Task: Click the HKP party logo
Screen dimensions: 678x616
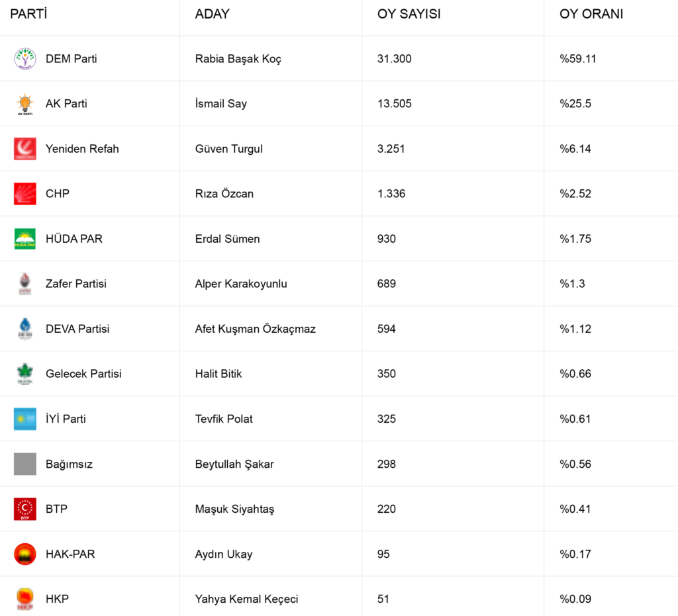Action: (25, 599)
